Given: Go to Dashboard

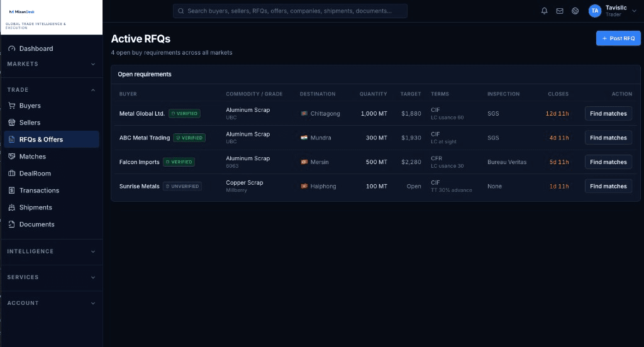Looking at the screenshot, I should tap(52, 48).
